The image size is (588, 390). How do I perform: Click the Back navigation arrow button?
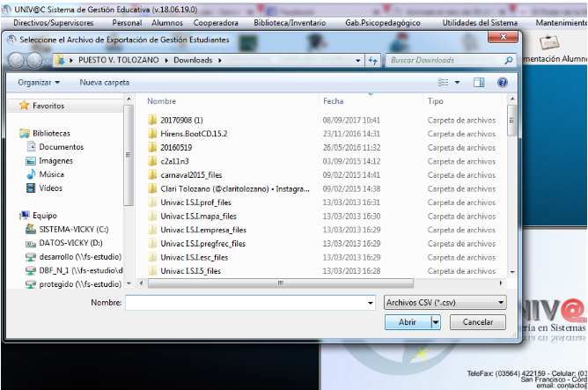tap(17, 61)
